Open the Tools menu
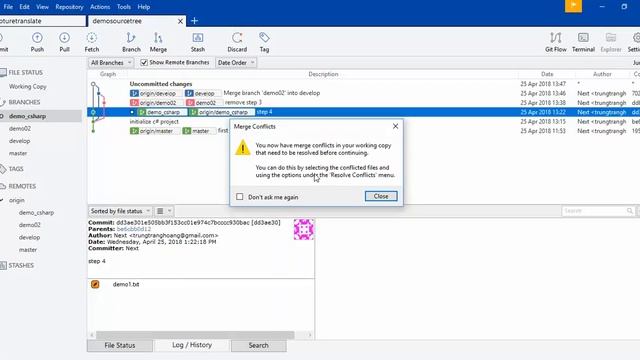The image size is (640, 360). tap(124, 7)
